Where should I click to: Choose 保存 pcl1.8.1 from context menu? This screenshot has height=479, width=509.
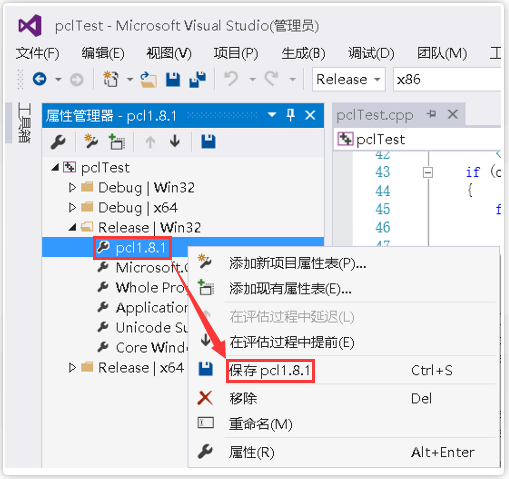(344, 370)
